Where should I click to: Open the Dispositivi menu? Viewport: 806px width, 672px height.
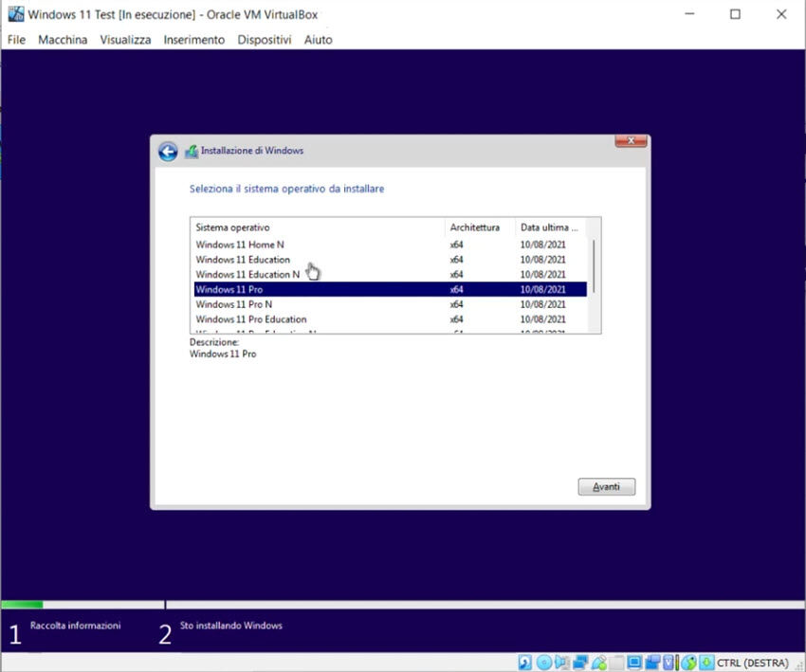265,40
